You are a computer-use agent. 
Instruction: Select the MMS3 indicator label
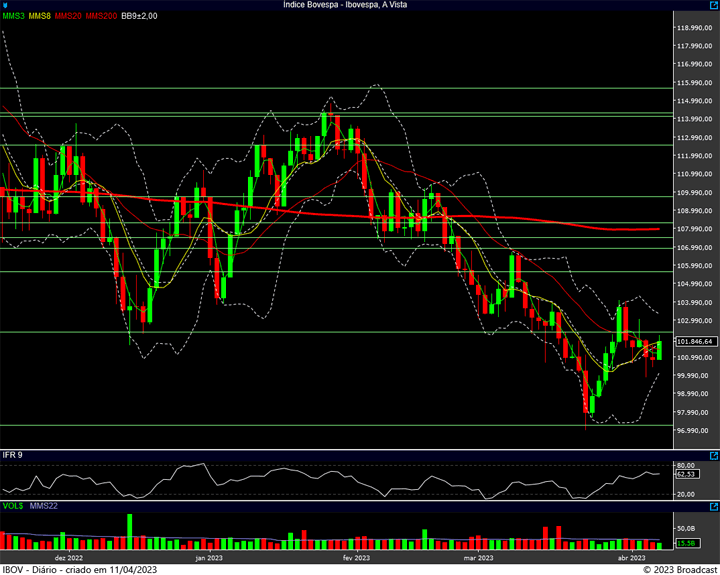click(13, 16)
